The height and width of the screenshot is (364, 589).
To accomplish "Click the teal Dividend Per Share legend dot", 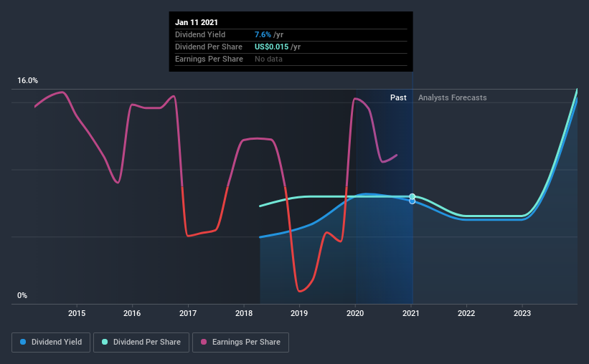I will click(105, 342).
